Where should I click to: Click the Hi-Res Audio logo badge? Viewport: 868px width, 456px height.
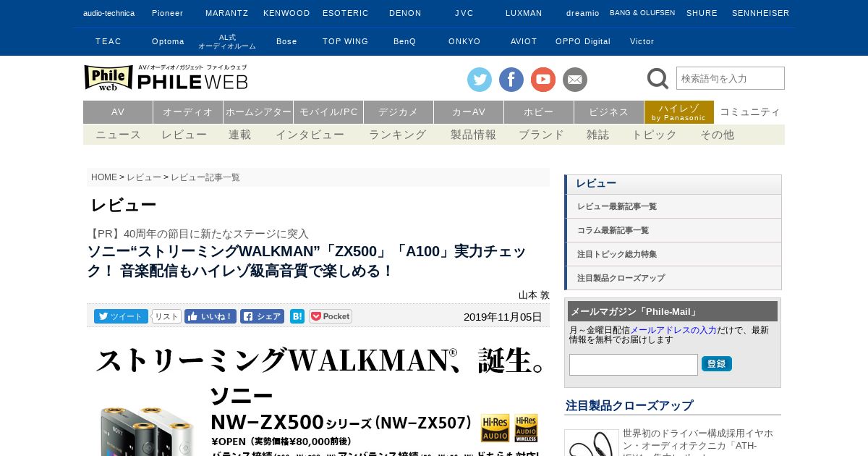click(x=495, y=428)
